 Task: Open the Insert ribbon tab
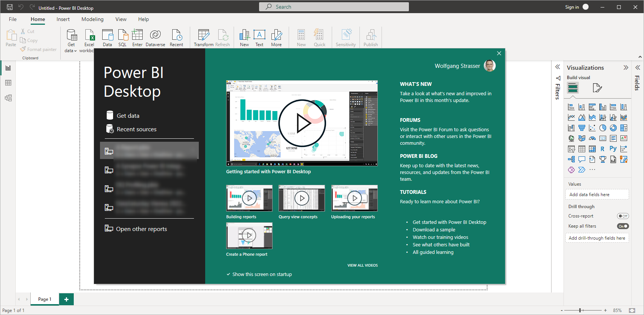click(63, 19)
